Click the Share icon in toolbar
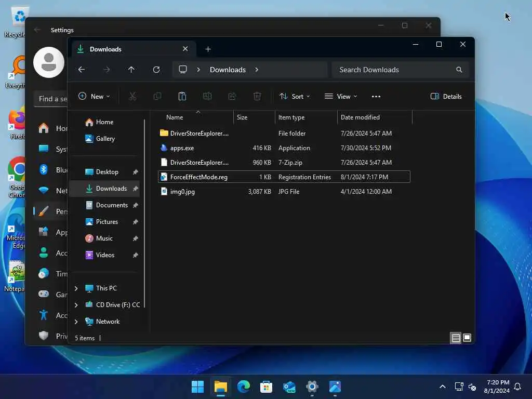 [232, 96]
